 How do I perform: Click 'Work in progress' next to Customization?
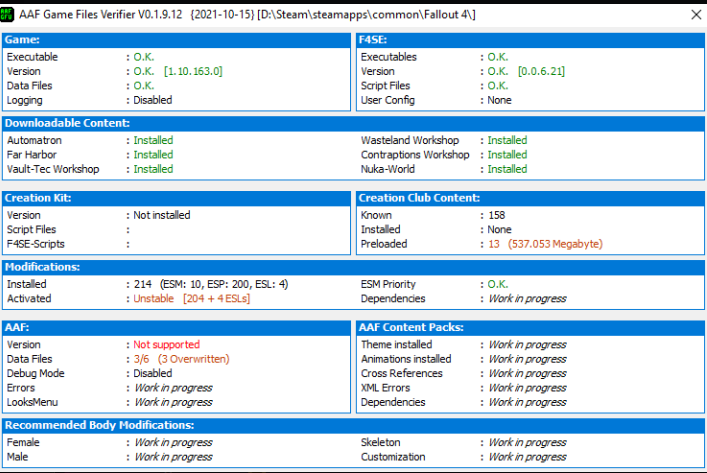click(527, 457)
